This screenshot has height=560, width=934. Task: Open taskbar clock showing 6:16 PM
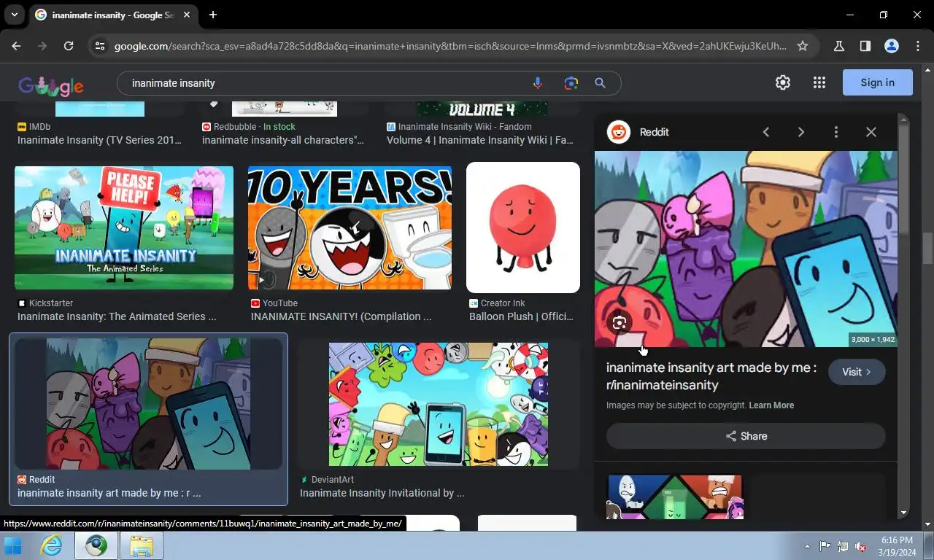[x=897, y=546]
